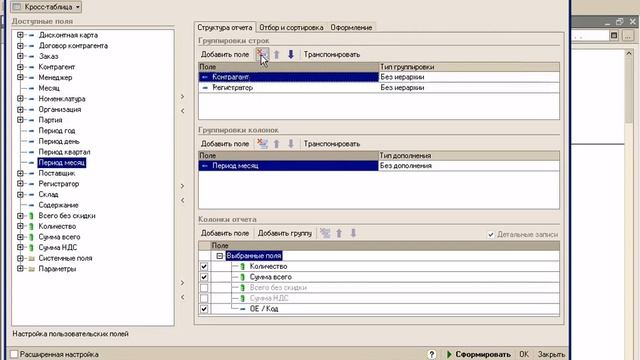Screen dimensions: 640x360
Task: Remove field from row groupings arrow
Action: pos(182,111)
